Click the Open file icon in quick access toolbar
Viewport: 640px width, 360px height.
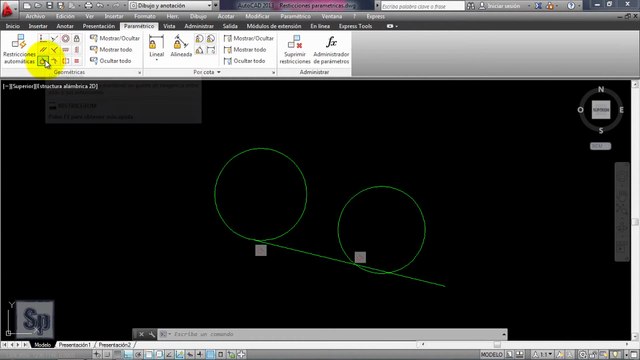(x=38, y=6)
